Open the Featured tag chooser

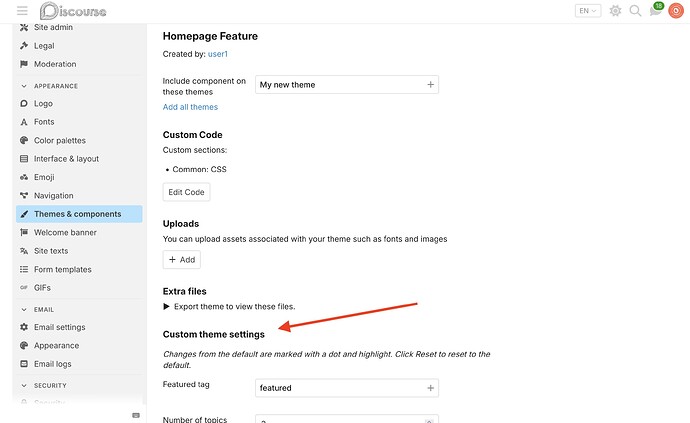pyautogui.click(x=347, y=388)
